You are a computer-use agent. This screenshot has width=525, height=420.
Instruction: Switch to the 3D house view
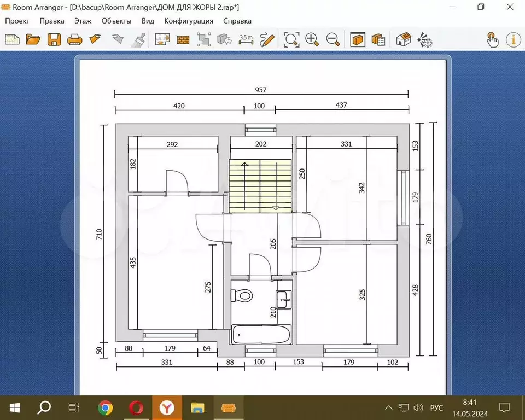[403, 39]
